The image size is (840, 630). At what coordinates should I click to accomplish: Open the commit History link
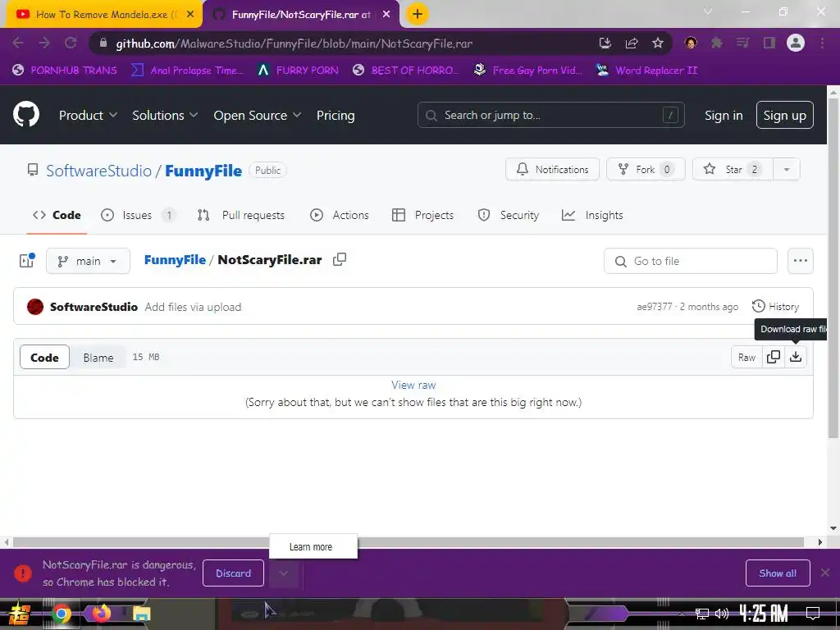pos(775,307)
